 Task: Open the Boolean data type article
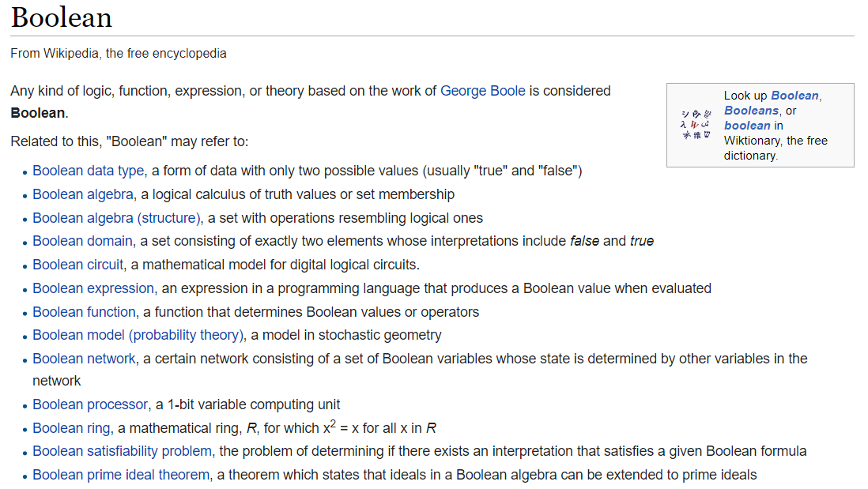(x=88, y=171)
